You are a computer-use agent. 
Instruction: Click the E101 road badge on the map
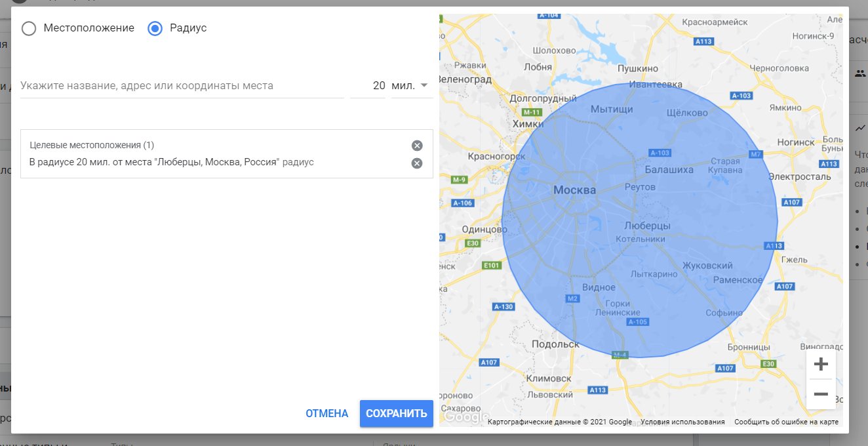(x=491, y=266)
